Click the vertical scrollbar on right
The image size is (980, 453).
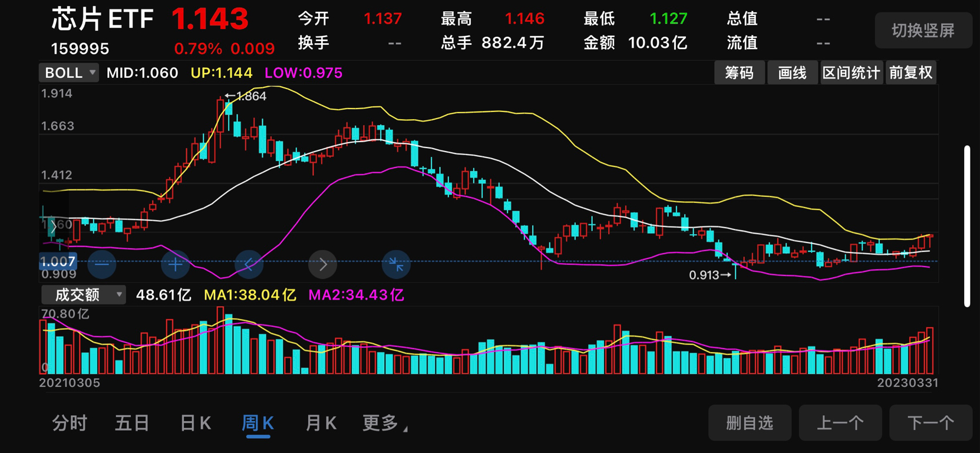967,226
